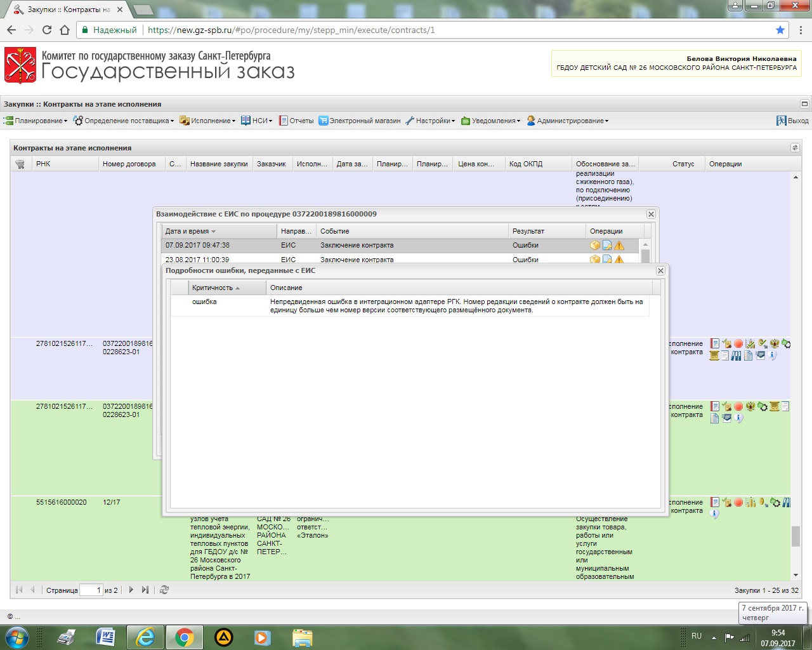Screen dimensions: 812x650
Task: Click the filter clear icon in table header
Action: [20, 164]
